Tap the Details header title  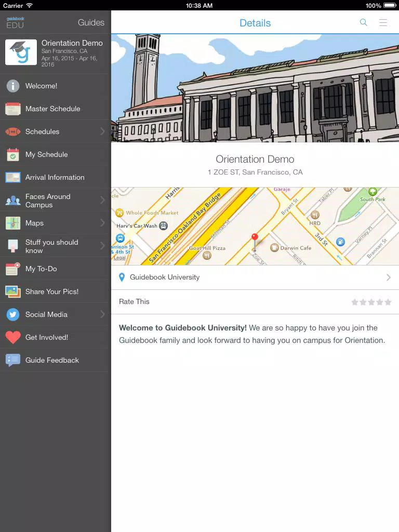pyautogui.click(x=255, y=23)
